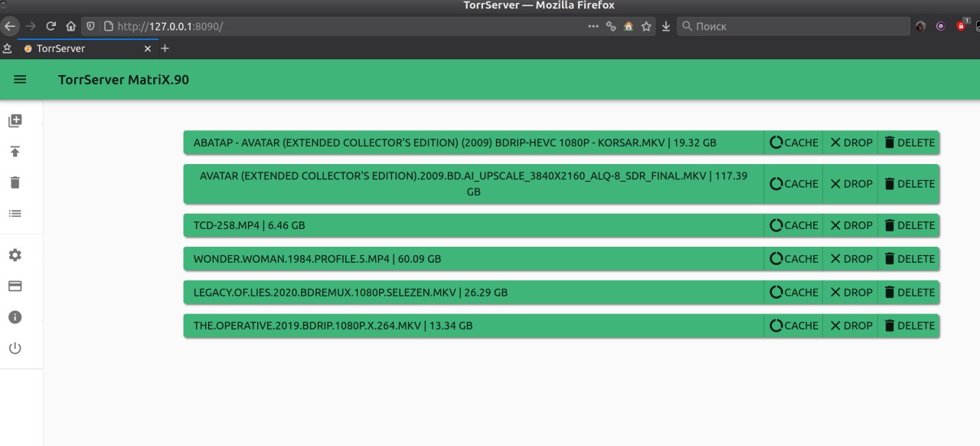980x446 pixels.
Task: Go back with Firefox back arrow
Action: pos(10,26)
